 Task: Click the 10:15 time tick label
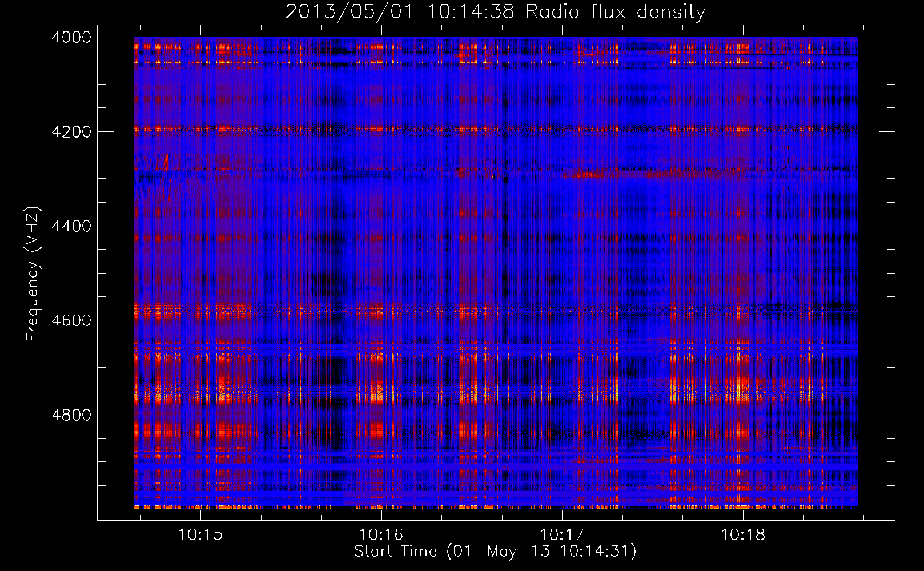click(200, 534)
